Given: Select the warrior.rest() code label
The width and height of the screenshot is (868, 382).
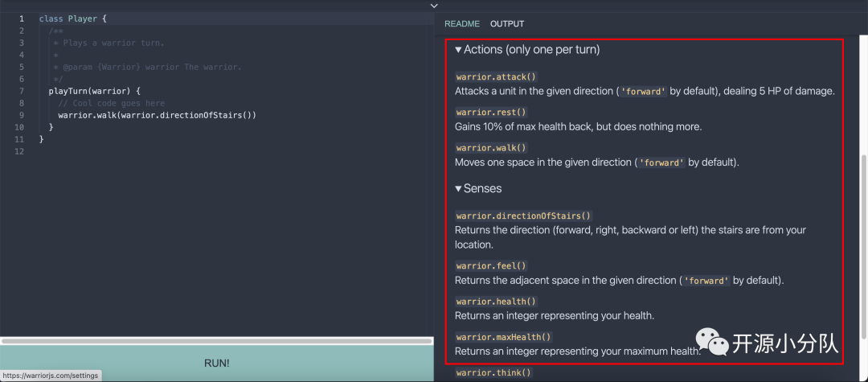Looking at the screenshot, I should (491, 113).
